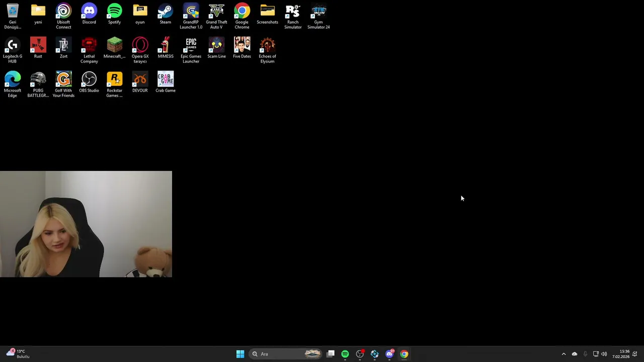Launch Crab Game shortcut
This screenshot has width=644, height=362.
(166, 82)
